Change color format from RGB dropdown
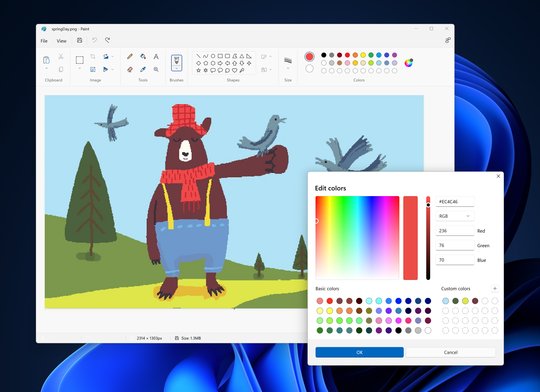 pos(455,216)
